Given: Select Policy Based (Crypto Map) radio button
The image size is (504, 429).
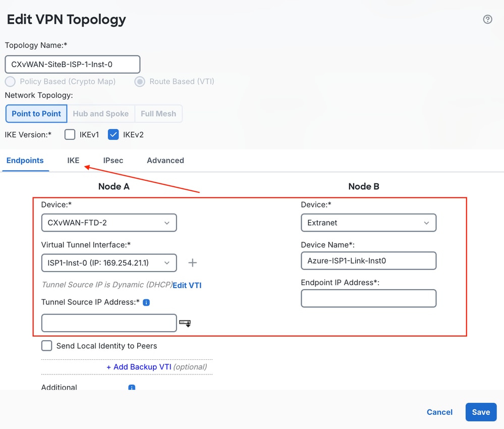Looking at the screenshot, I should [10, 82].
